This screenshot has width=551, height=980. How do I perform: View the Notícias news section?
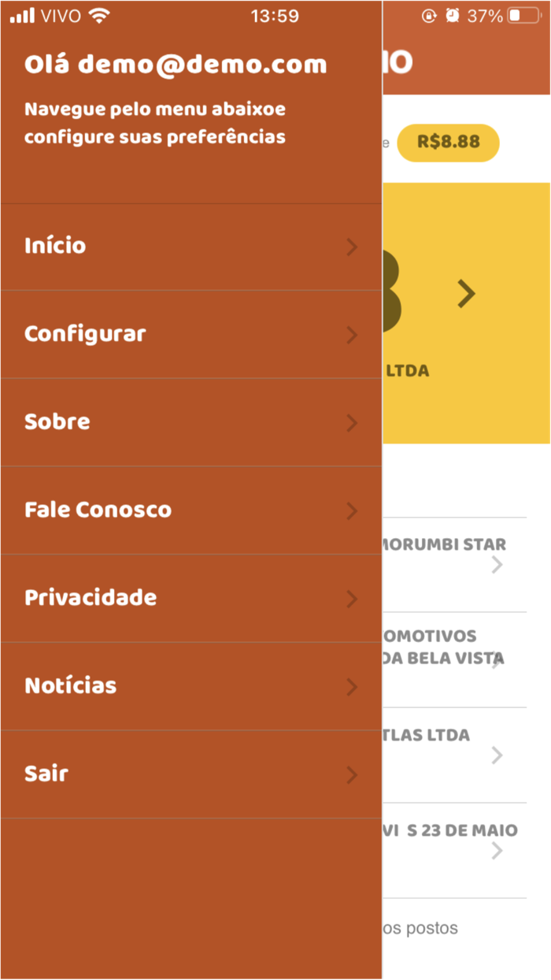tap(68, 685)
